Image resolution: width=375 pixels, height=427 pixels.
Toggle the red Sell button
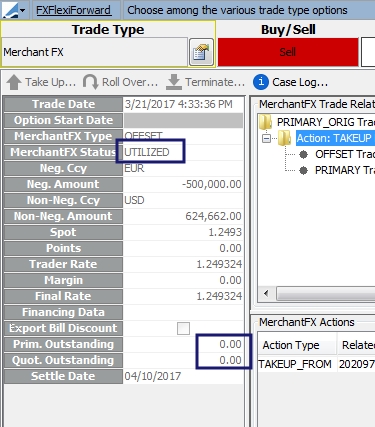[x=288, y=52]
